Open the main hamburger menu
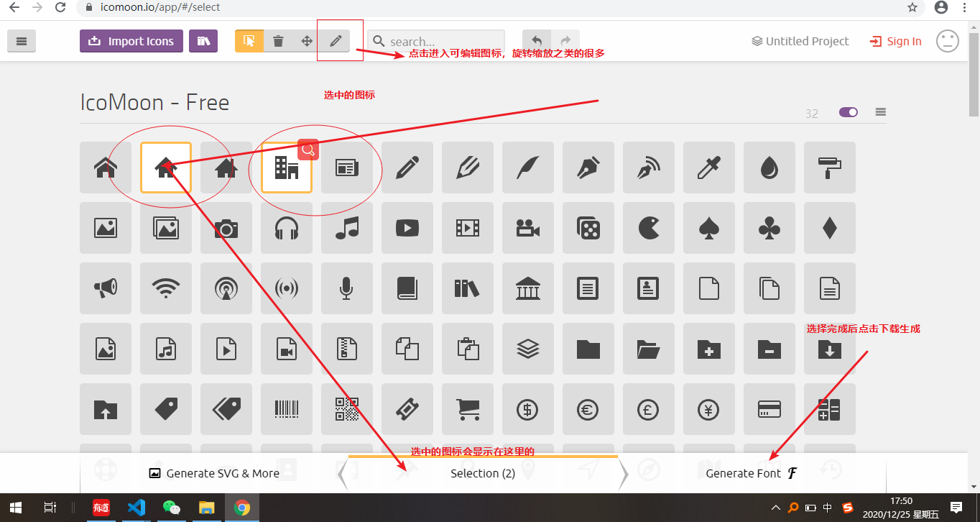 [22, 40]
